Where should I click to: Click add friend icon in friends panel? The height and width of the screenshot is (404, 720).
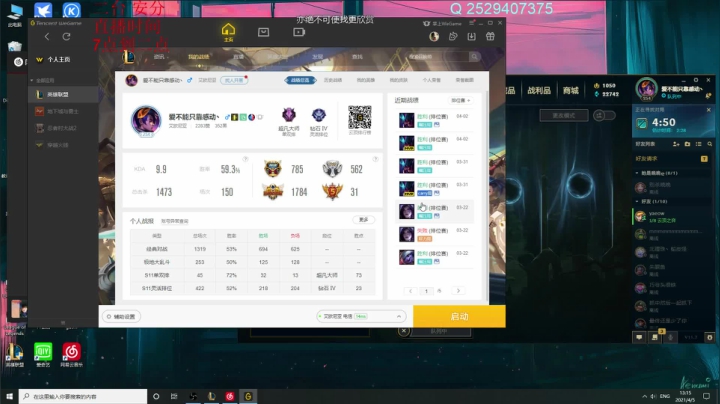tap(676, 144)
